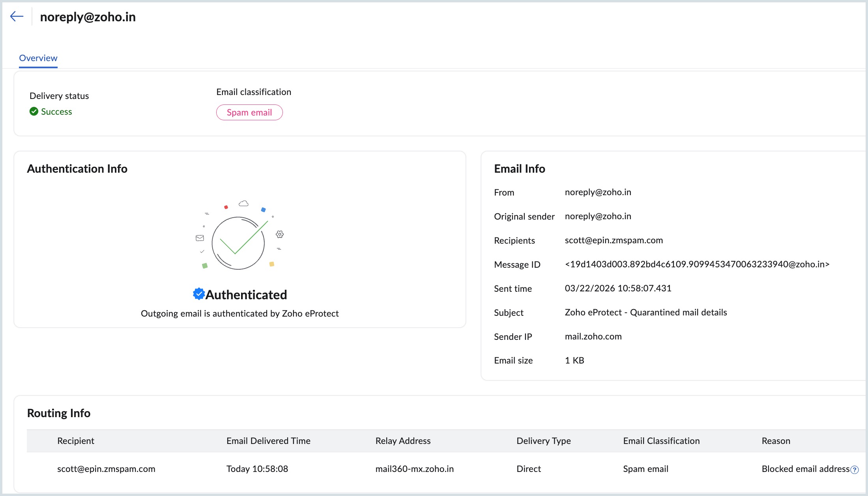
Task: Click the Email classification label above the badge
Action: pyautogui.click(x=254, y=92)
